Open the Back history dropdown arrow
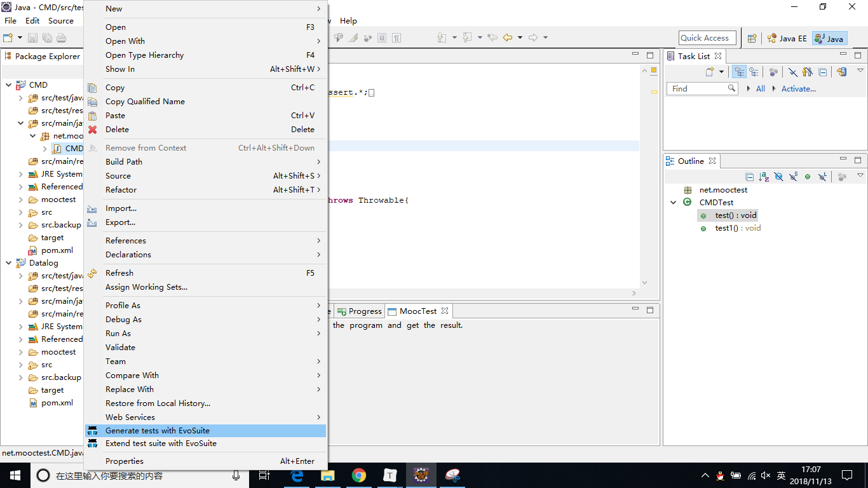 tap(520, 38)
